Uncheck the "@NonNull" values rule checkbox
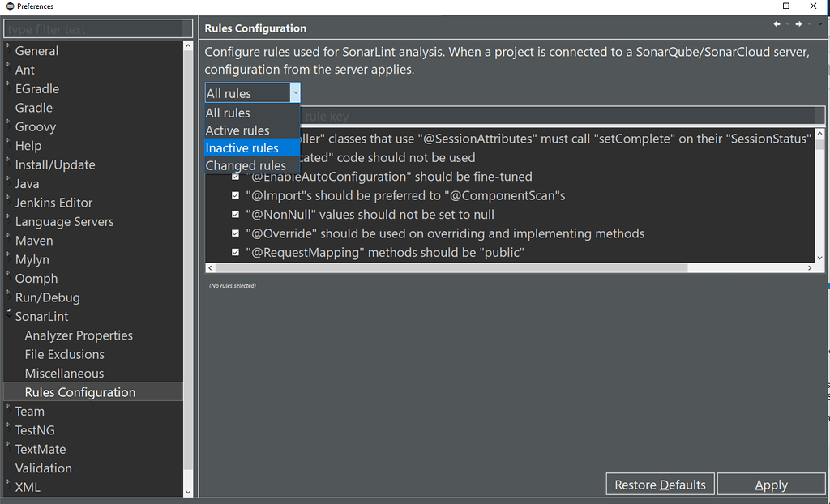 [x=236, y=215]
